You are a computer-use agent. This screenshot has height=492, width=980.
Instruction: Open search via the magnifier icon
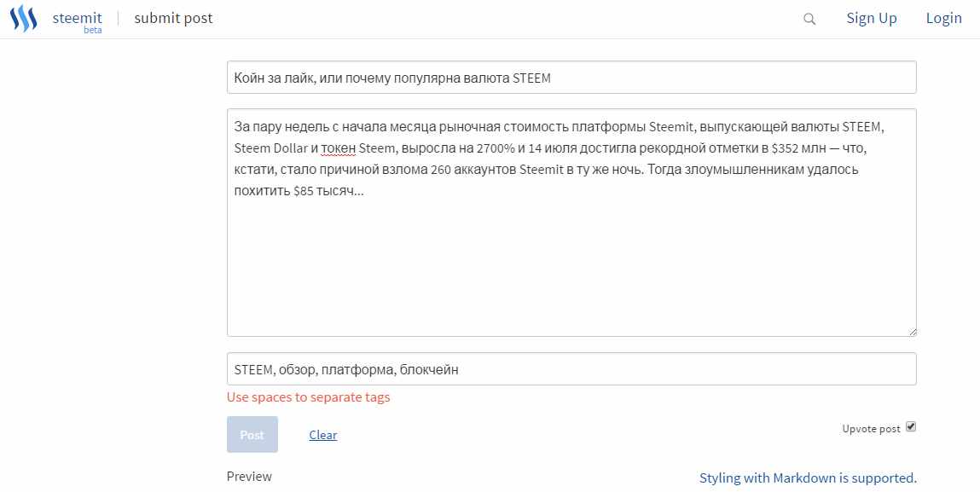click(x=809, y=18)
